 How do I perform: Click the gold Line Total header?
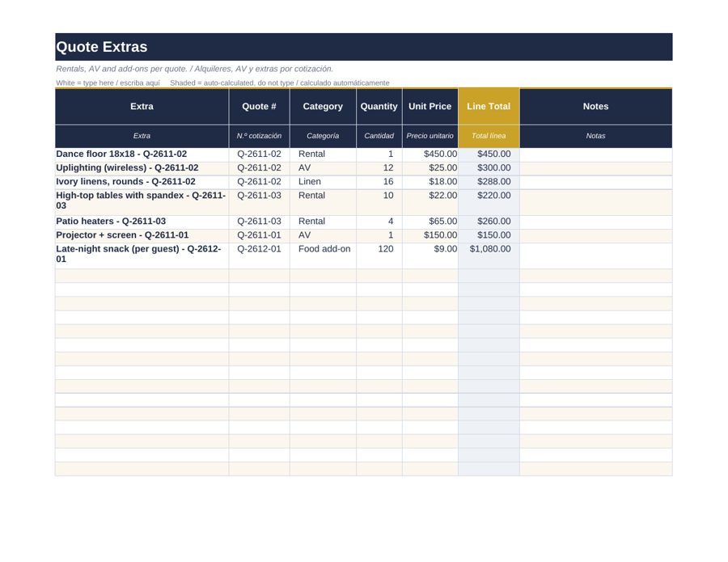(489, 106)
